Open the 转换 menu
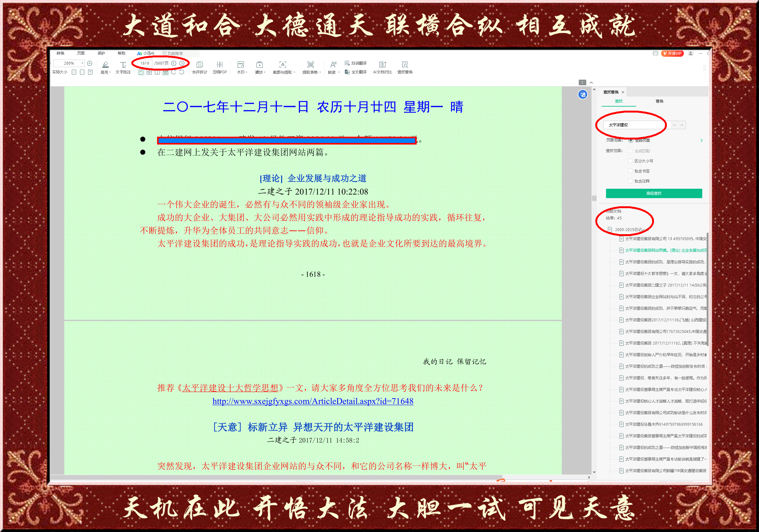This screenshot has height=532, width=759. click(61, 53)
